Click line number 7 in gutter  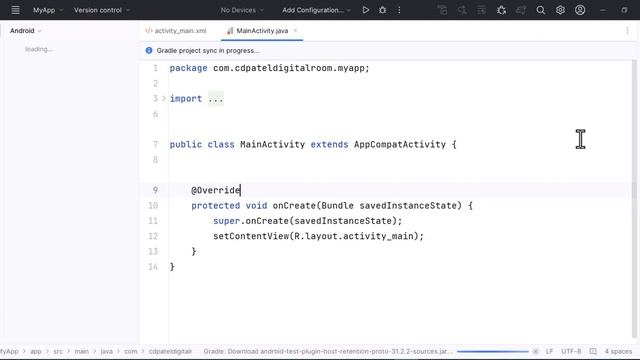tap(155, 144)
